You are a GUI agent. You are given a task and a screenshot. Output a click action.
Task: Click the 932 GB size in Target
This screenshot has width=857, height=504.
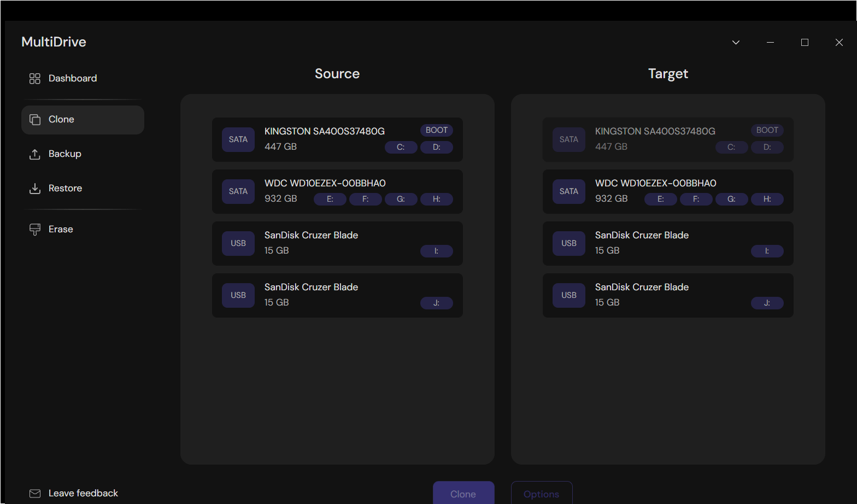pyautogui.click(x=612, y=198)
